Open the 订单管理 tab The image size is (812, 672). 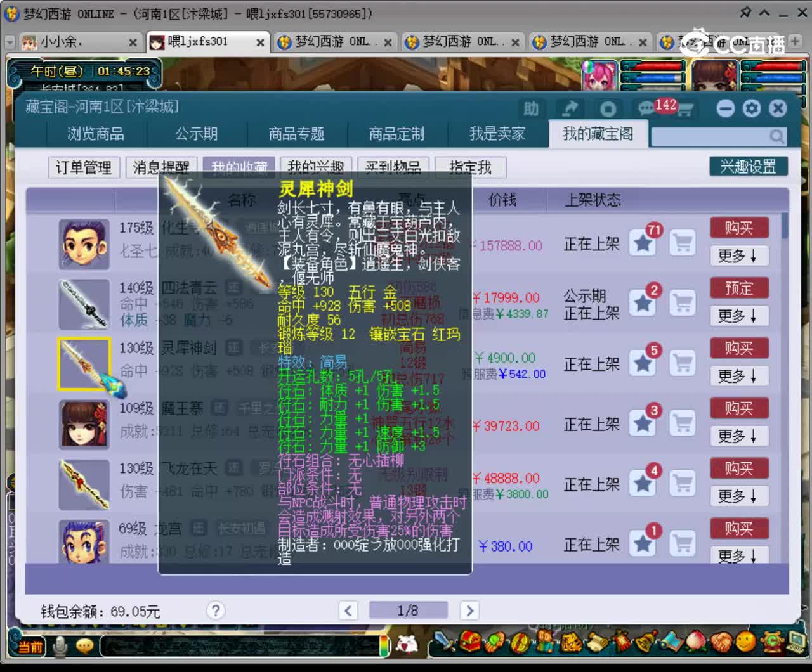(x=84, y=167)
